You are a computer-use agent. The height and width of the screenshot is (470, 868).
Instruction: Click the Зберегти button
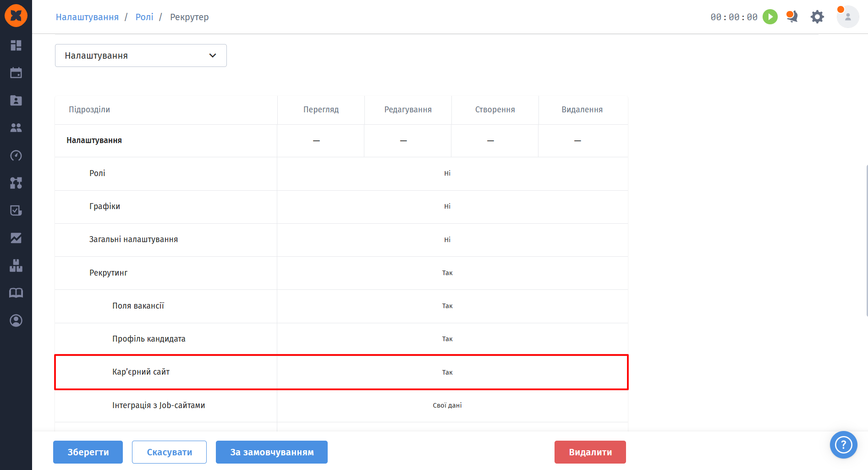[88, 452]
